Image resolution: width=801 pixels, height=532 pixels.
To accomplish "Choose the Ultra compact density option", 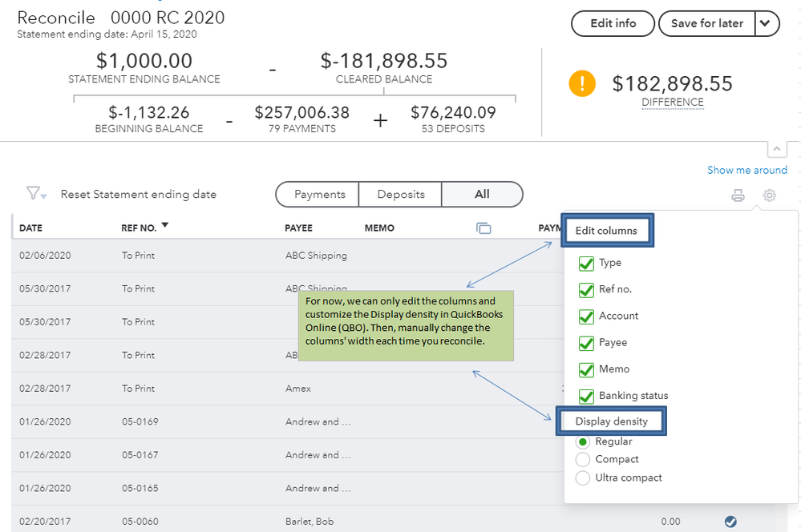I will (583, 478).
